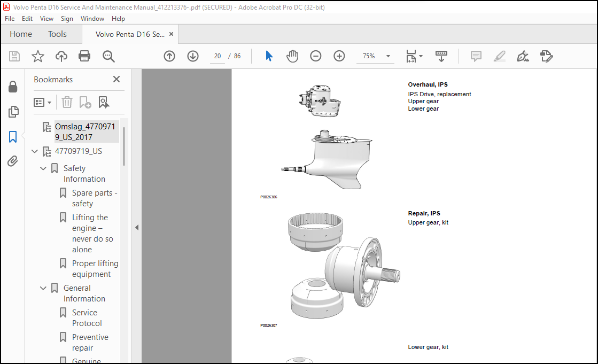
Task: Select Volvo Penta D16 document tab
Action: pyautogui.click(x=130, y=34)
